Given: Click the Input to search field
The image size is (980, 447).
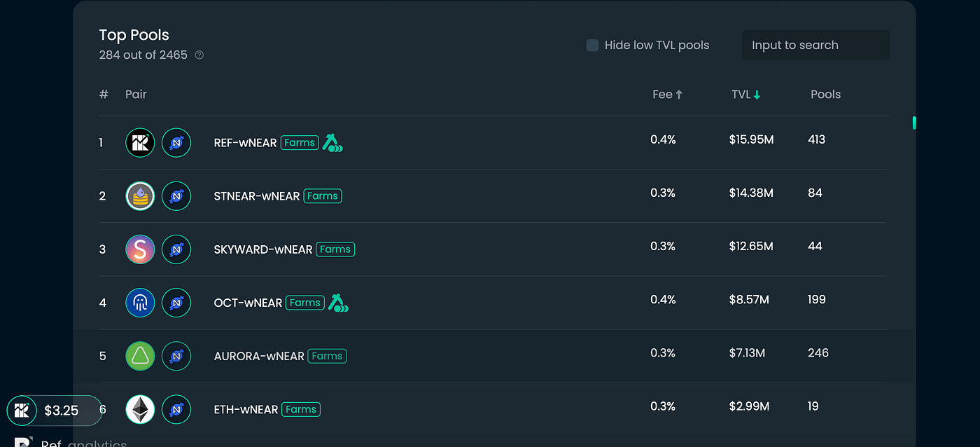Looking at the screenshot, I should coord(815,45).
